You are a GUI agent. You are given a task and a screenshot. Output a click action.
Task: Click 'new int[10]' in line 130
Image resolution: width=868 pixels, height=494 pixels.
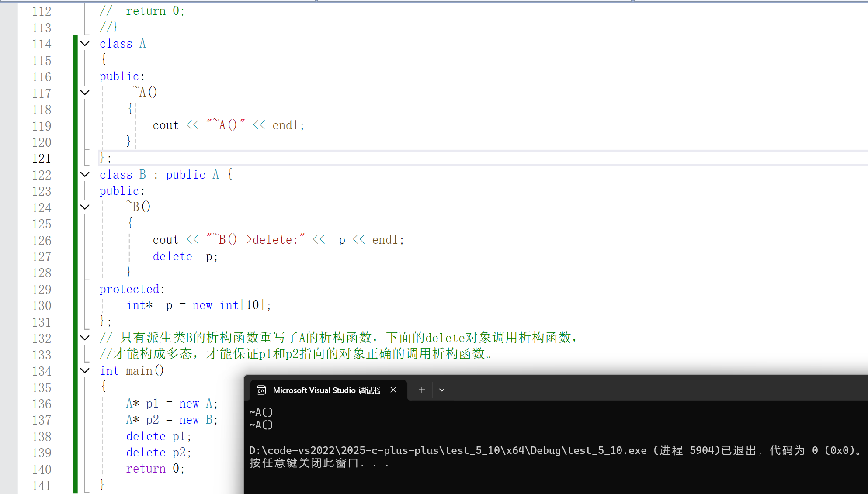click(x=228, y=305)
